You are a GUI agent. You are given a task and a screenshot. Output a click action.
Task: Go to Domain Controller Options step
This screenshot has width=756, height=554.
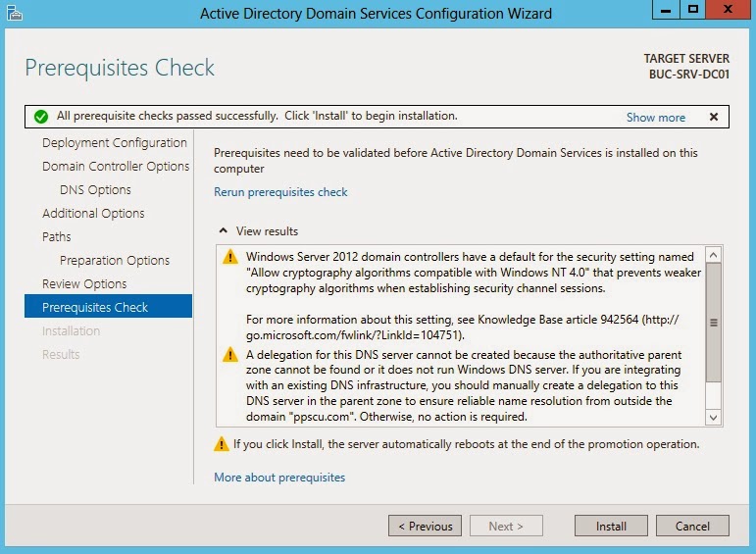(x=116, y=167)
